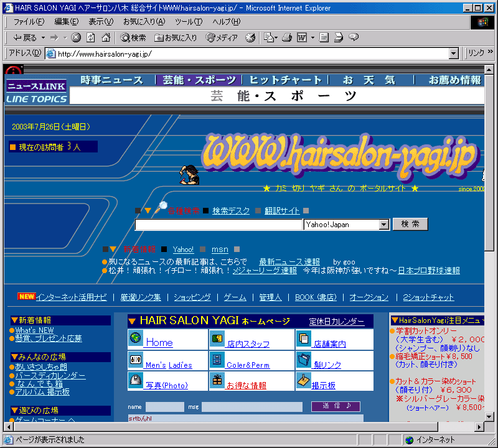Open the Yahoo!Japan search engine dropdown
Screen dimensions: 498x448
tap(384, 225)
